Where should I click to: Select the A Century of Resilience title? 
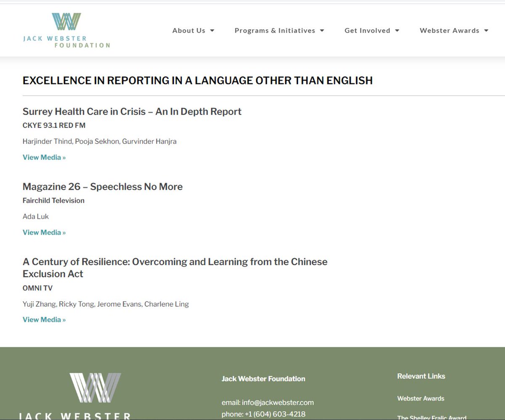(175, 268)
